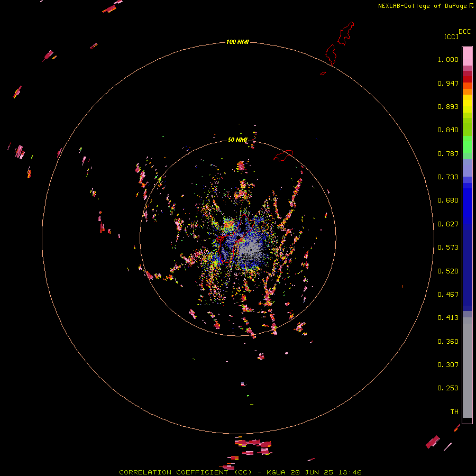Click the 0.733 color scale value
The image size is (476, 476).
pyautogui.click(x=448, y=177)
